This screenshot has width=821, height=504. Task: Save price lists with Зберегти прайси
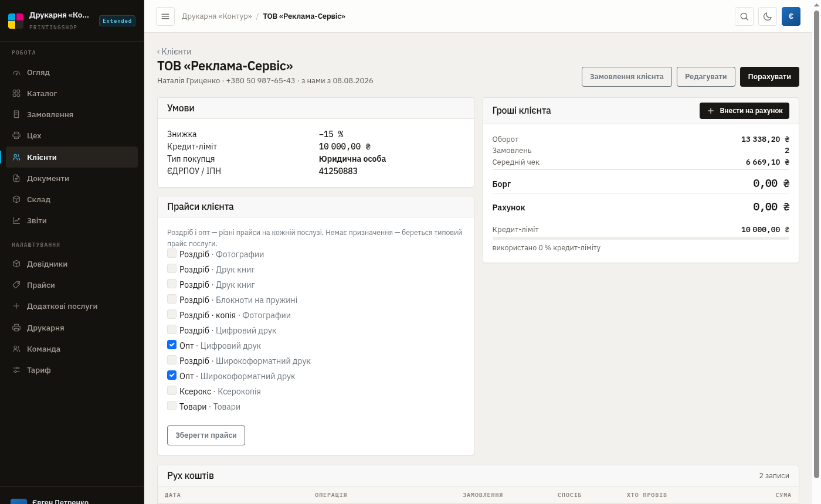[x=206, y=435]
